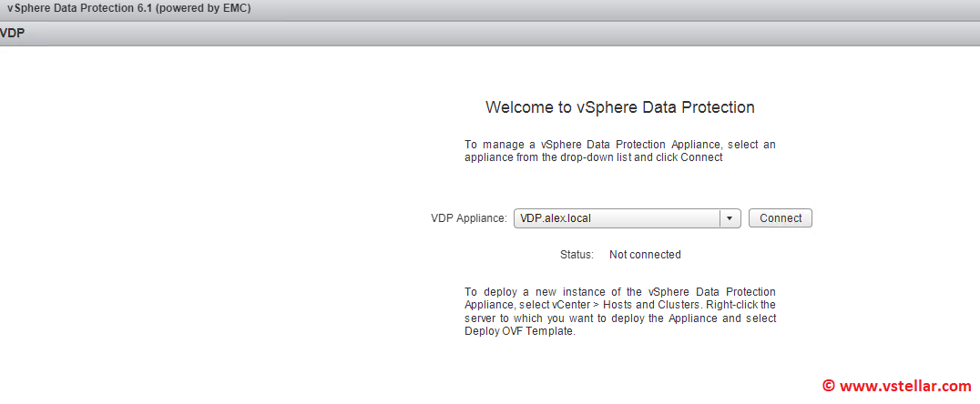Expand the VDP Appliance dropdown arrow
This screenshot has height=404, width=980.
[730, 218]
